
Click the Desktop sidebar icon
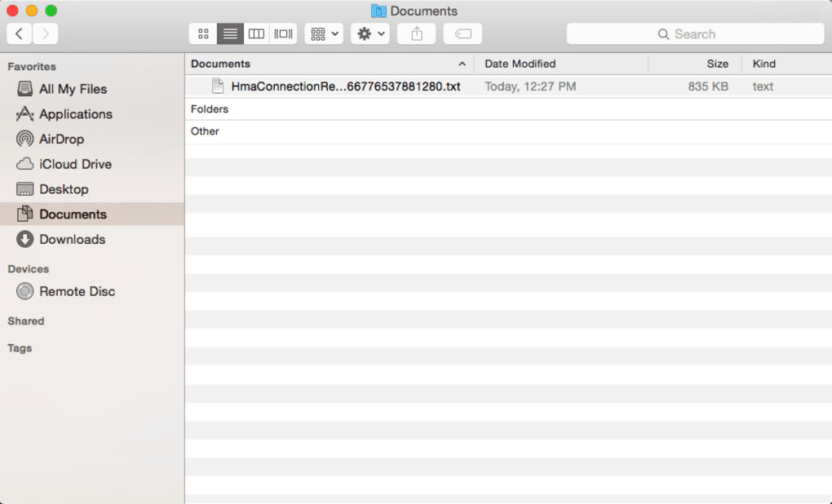(24, 189)
